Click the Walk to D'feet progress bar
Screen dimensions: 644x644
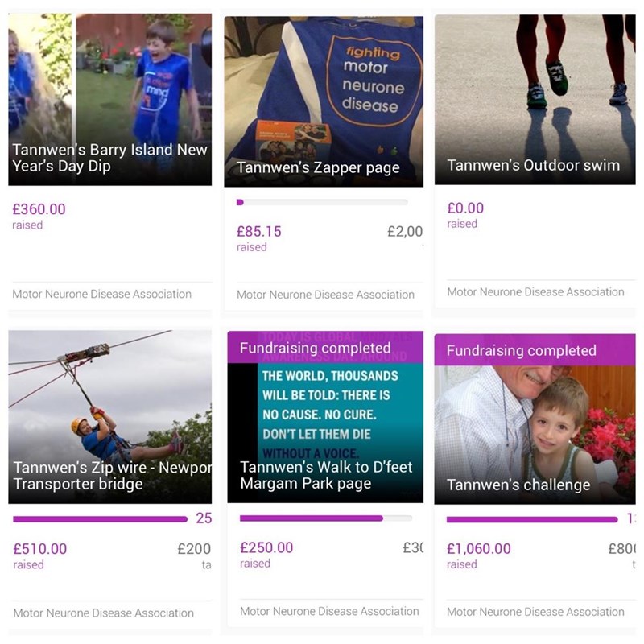[x=326, y=518]
